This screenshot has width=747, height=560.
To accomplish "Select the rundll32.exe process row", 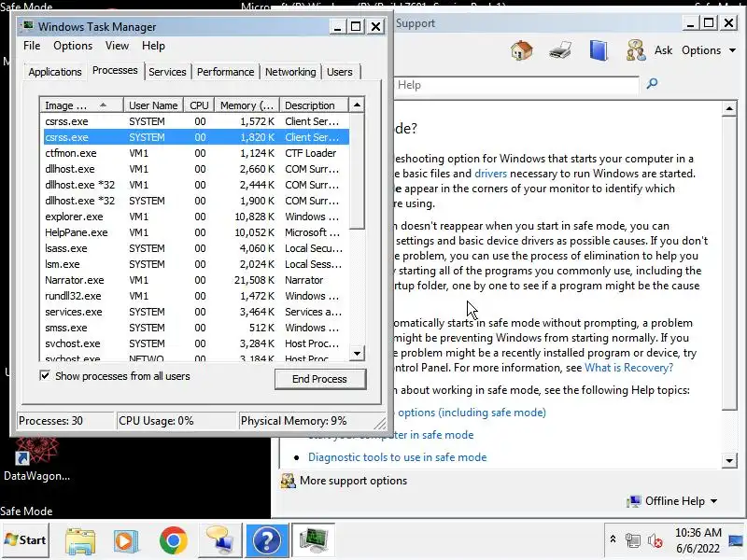I will tap(195, 296).
